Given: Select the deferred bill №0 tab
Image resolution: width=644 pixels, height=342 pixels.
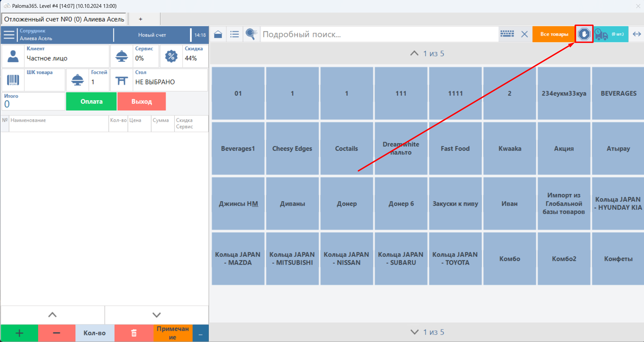Looking at the screenshot, I should tap(64, 19).
